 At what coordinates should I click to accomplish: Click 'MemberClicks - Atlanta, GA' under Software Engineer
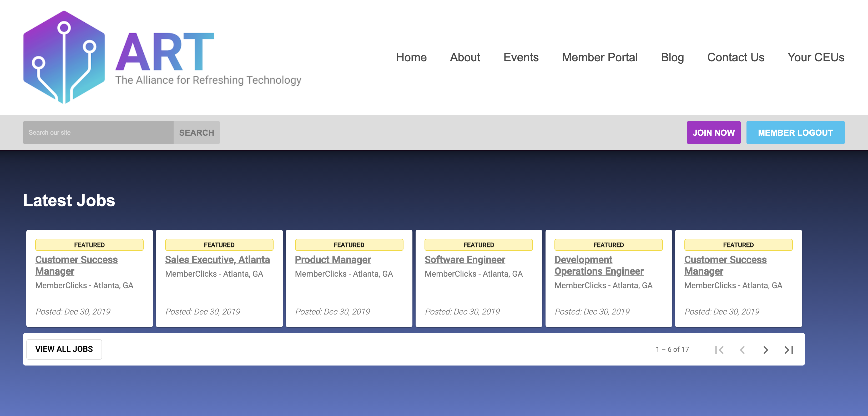(473, 274)
